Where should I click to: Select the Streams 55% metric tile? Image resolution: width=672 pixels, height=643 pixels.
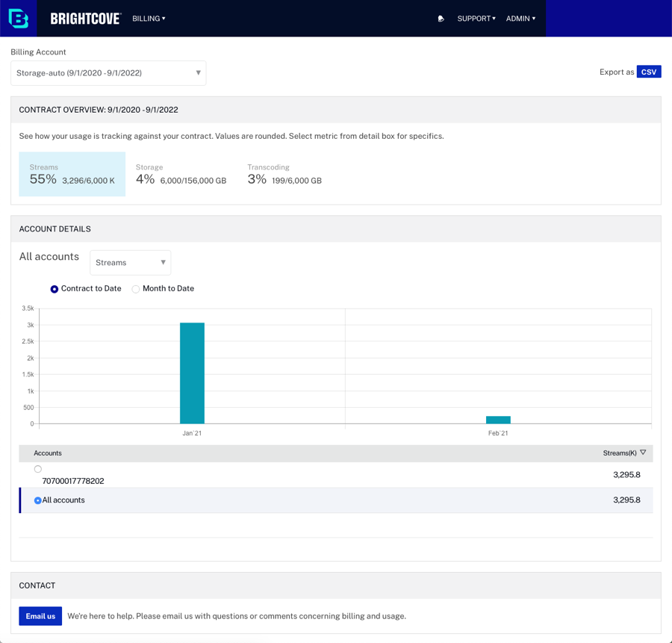click(x=72, y=174)
